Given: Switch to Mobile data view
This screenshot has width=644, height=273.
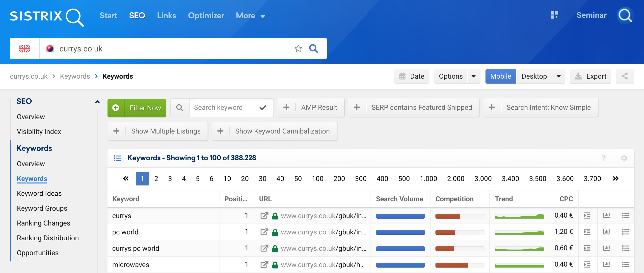Looking at the screenshot, I should [501, 76].
